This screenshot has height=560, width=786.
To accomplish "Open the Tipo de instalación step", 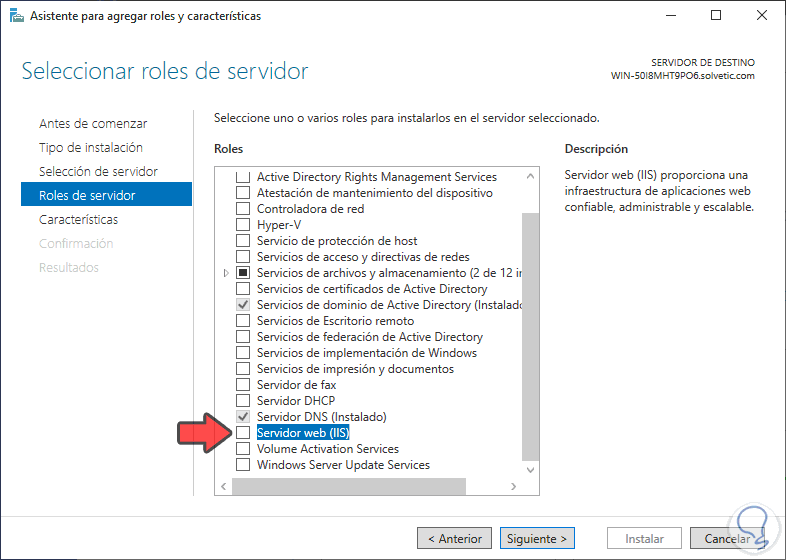I will [91, 148].
